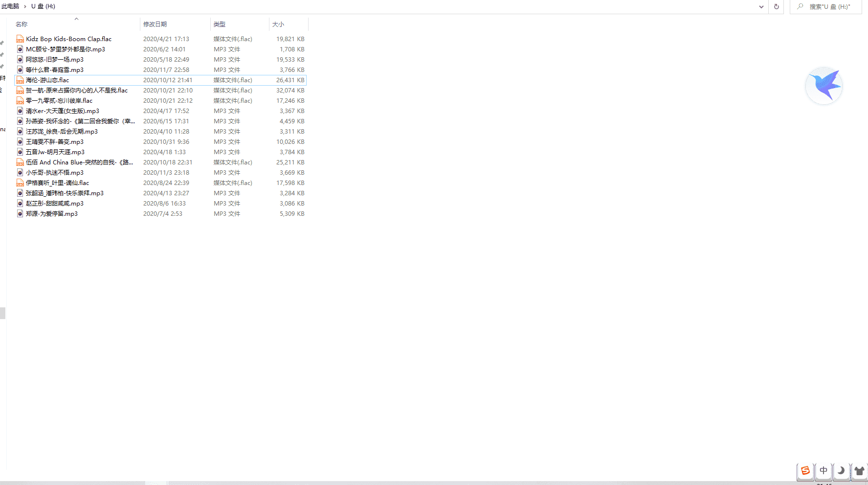The height and width of the screenshot is (485, 868).
Task: Click the search U 盘 (H:) input field
Action: [831, 7]
